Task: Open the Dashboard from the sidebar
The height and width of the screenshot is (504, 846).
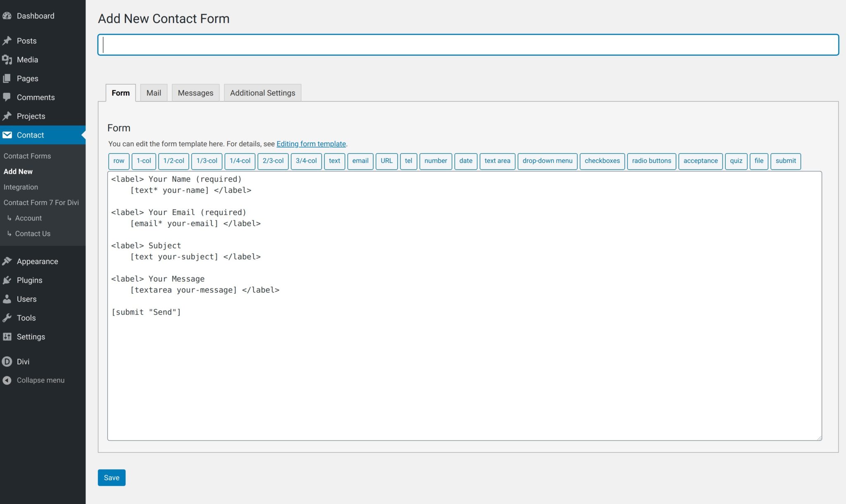Action: click(7, 16)
